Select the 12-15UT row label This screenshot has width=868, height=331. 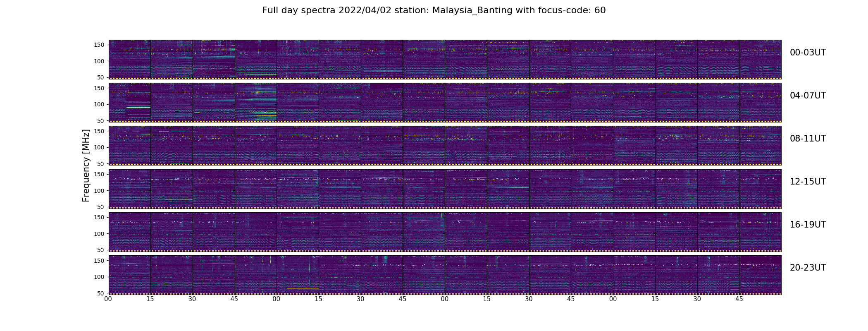[x=808, y=182]
